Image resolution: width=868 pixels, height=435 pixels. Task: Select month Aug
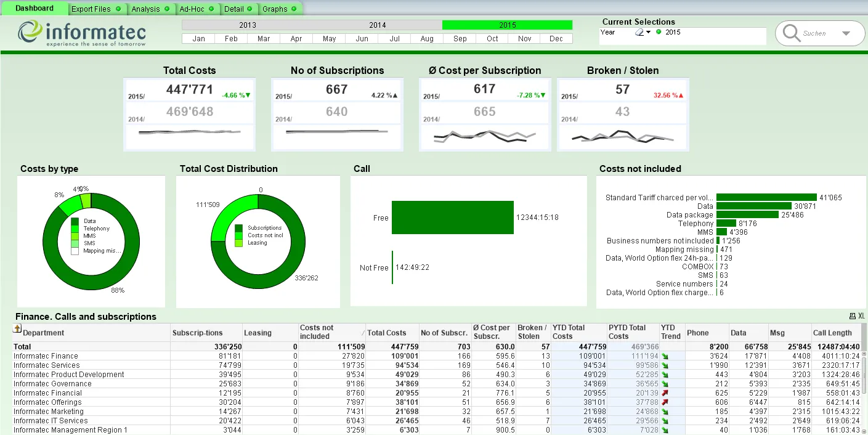pyautogui.click(x=427, y=39)
